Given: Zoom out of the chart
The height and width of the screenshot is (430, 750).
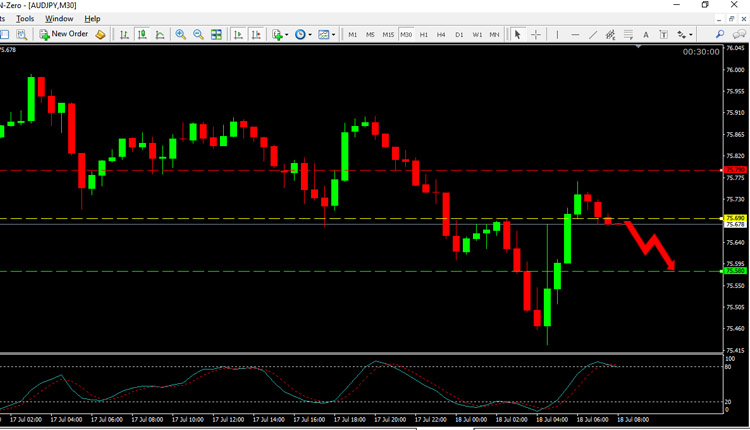Looking at the screenshot, I should coord(198,34).
